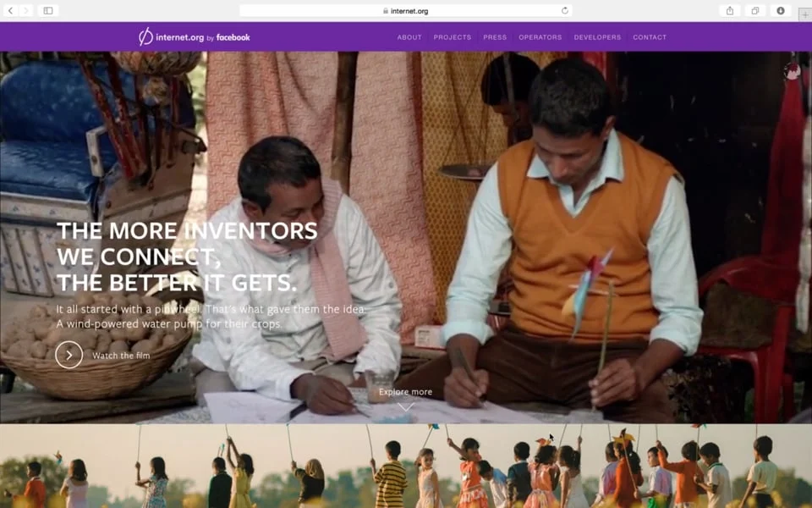This screenshot has width=812, height=508.
Task: Click the Safari forward arrow
Action: (25, 10)
